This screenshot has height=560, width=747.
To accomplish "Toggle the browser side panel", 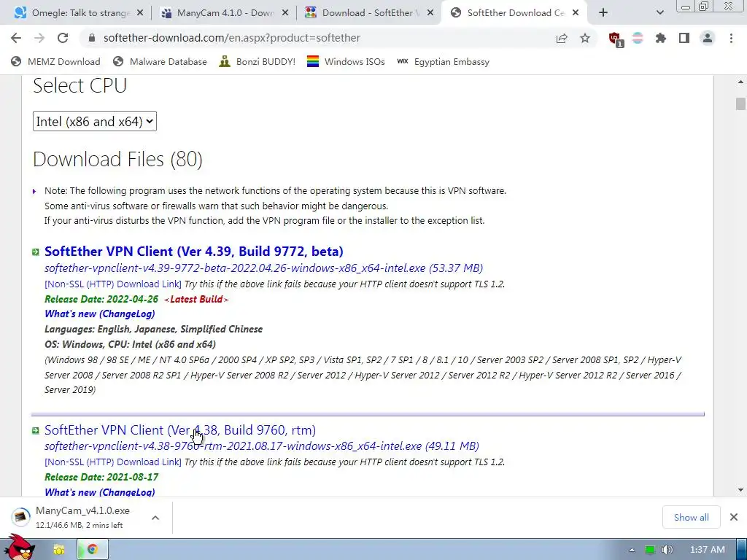I will coord(684,38).
